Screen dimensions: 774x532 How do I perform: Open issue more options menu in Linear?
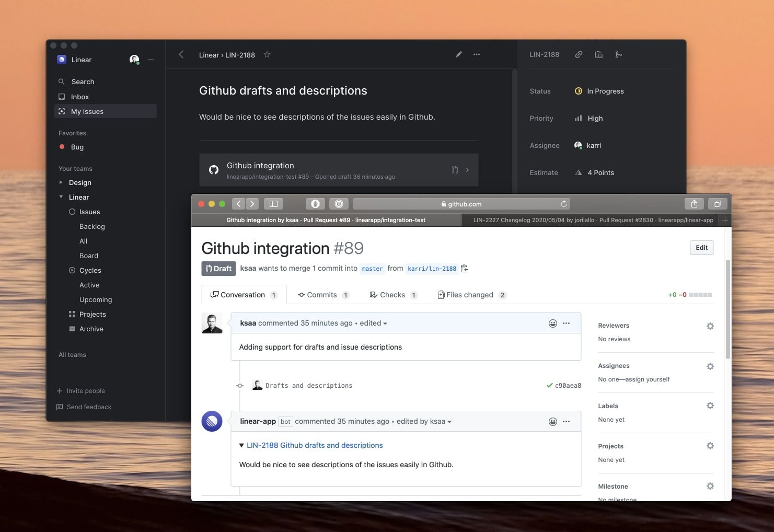477,54
